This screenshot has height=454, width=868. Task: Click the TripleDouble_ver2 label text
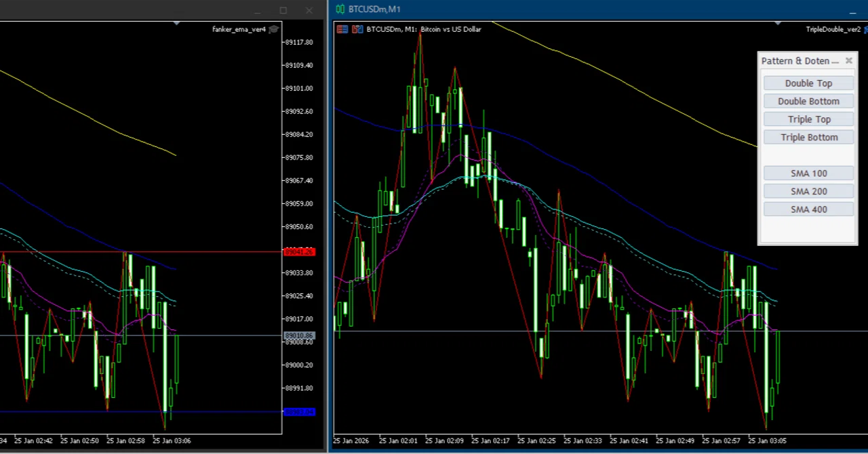pos(833,29)
